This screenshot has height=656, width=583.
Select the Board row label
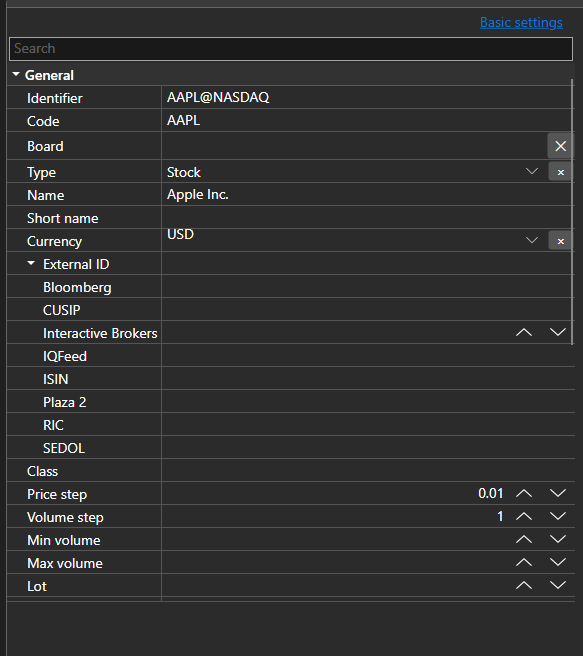click(45, 146)
